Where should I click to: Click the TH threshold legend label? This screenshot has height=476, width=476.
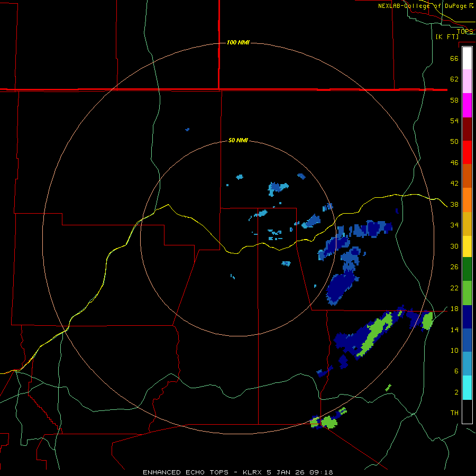click(x=454, y=413)
